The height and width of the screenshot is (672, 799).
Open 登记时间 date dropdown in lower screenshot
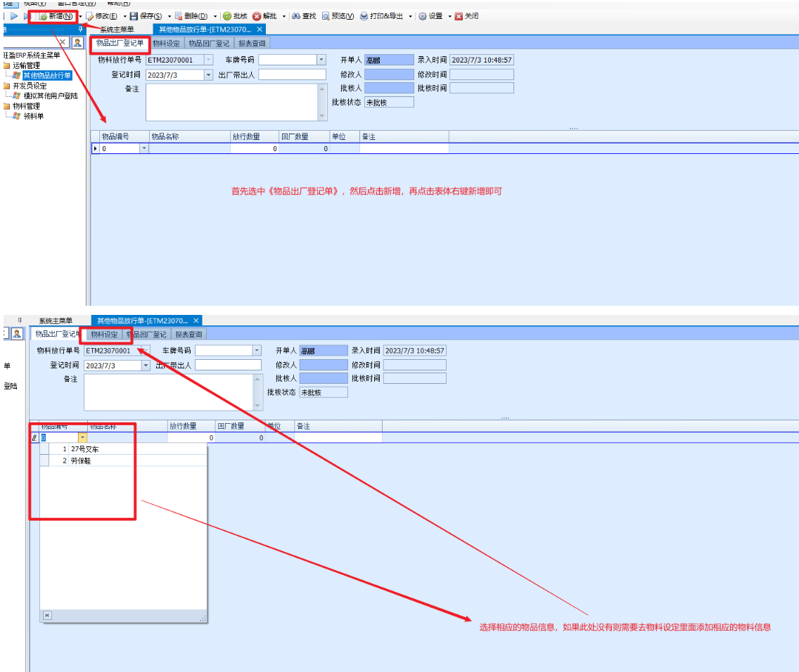pos(146,366)
